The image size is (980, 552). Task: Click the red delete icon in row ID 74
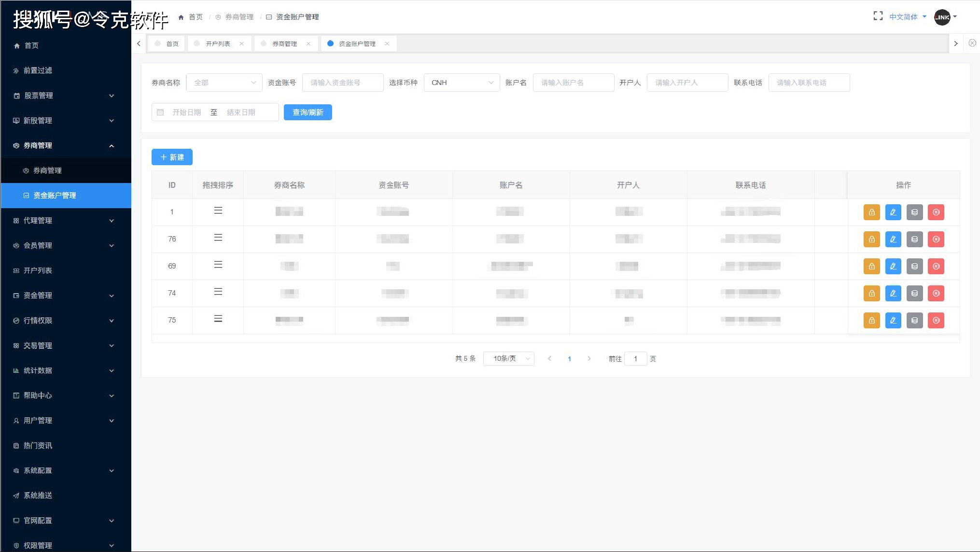click(936, 293)
